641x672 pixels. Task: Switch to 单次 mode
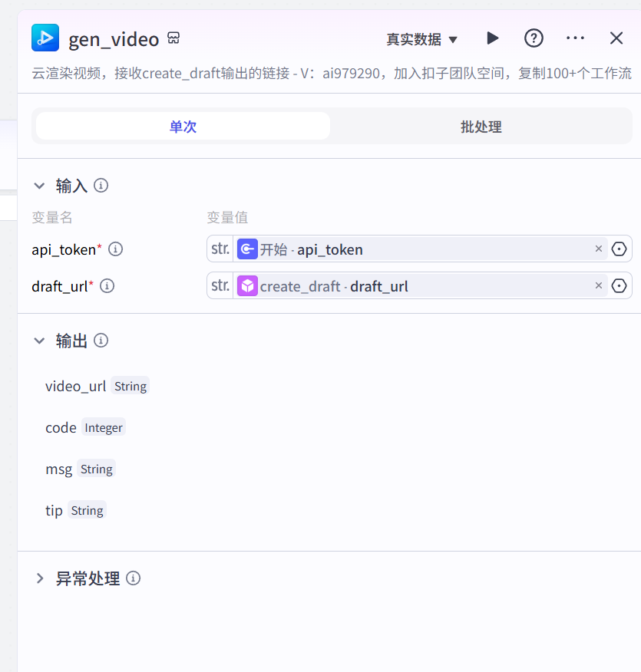183,127
